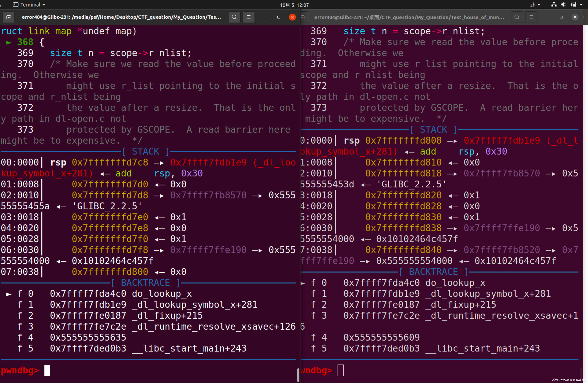Open the zh input language dropdown
The image size is (588, 383).
click(535, 5)
